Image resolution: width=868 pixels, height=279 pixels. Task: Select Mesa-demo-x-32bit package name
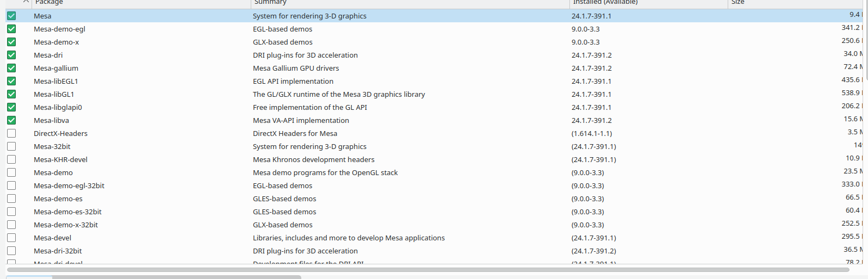66,225
